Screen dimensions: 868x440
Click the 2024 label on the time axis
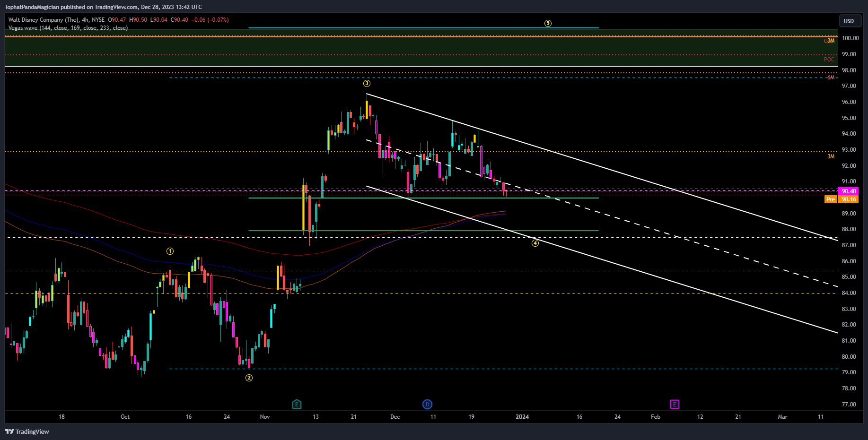[522, 417]
